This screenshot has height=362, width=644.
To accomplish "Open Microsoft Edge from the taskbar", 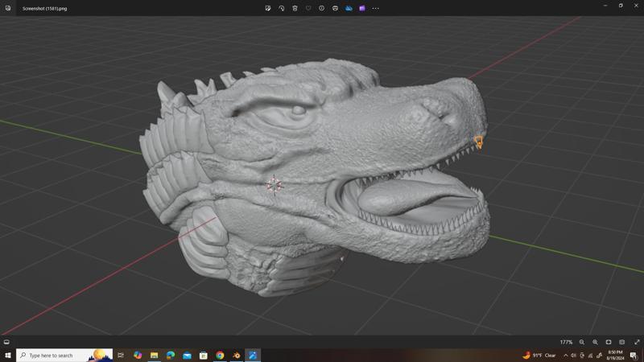I will click(171, 356).
